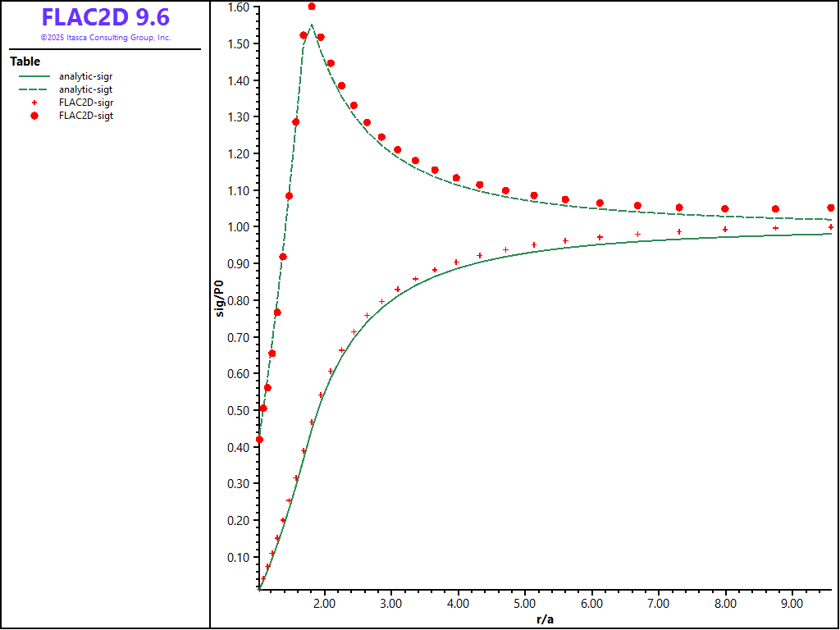Click the Itasca Consulting Group copyright line
The width and height of the screenshot is (840, 630).
[105, 38]
